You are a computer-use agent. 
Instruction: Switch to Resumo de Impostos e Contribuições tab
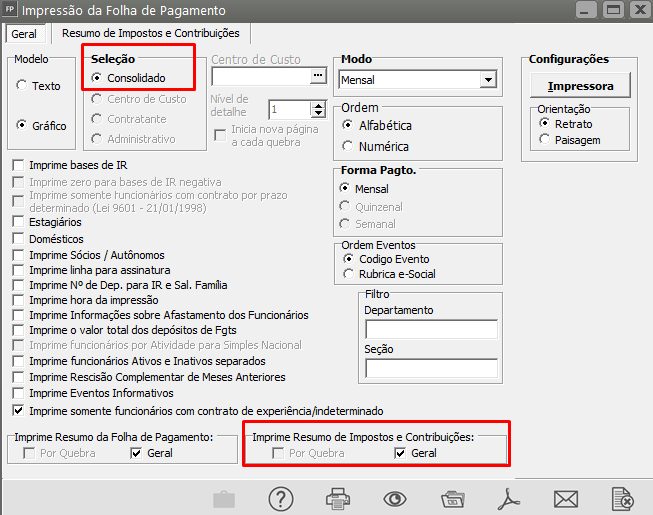click(150, 33)
